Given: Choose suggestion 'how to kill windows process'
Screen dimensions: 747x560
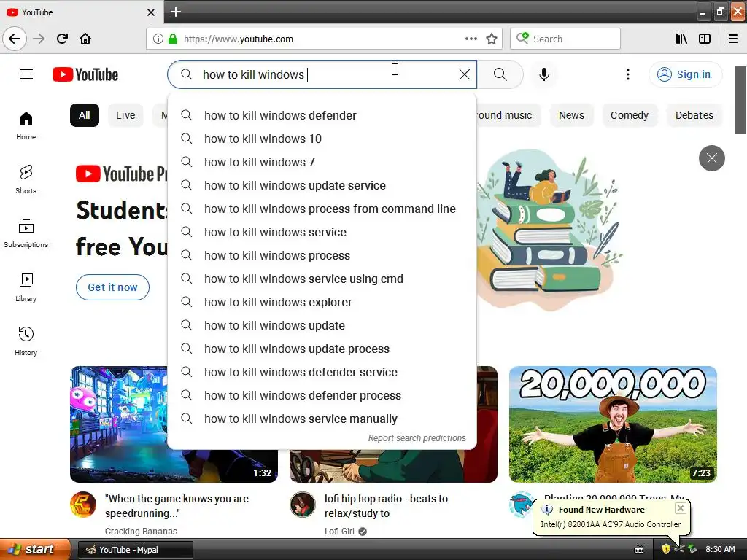Looking at the screenshot, I should point(322,255).
